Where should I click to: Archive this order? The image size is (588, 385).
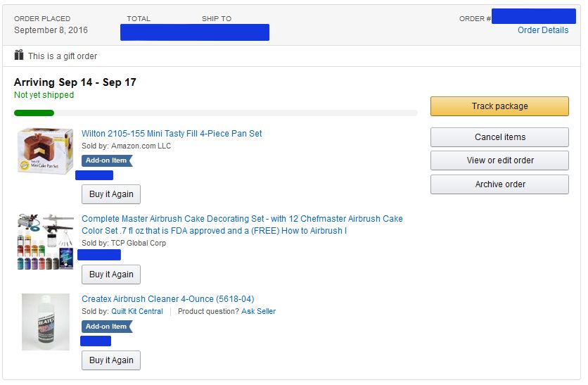click(499, 184)
